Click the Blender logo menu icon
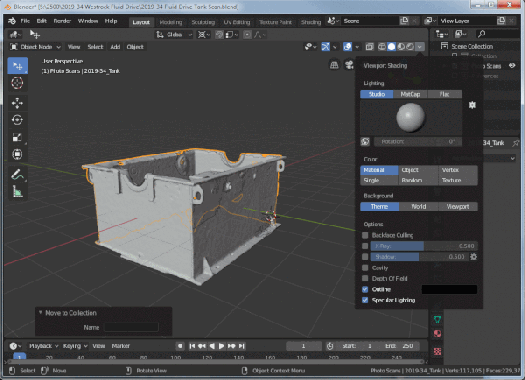Image resolution: width=525 pixels, height=380 pixels. pyautogui.click(x=12, y=21)
